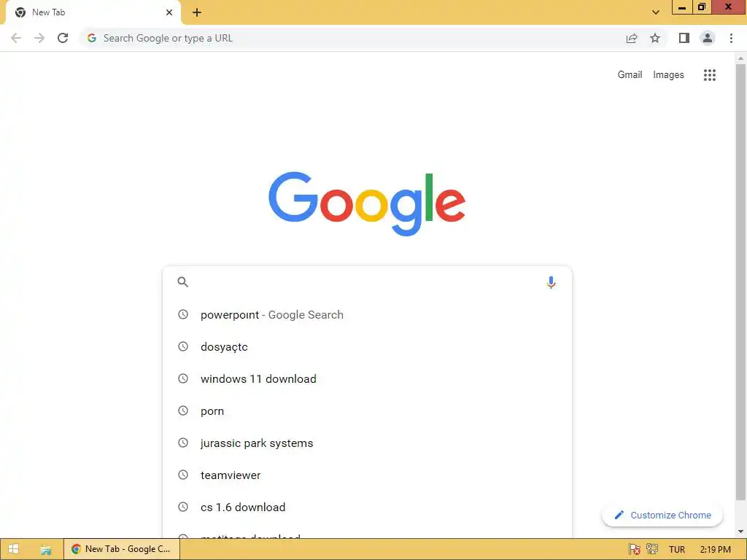This screenshot has width=747, height=560.
Task: Click clock icon beside 'teamviewer' suggestion
Action: pos(183,475)
